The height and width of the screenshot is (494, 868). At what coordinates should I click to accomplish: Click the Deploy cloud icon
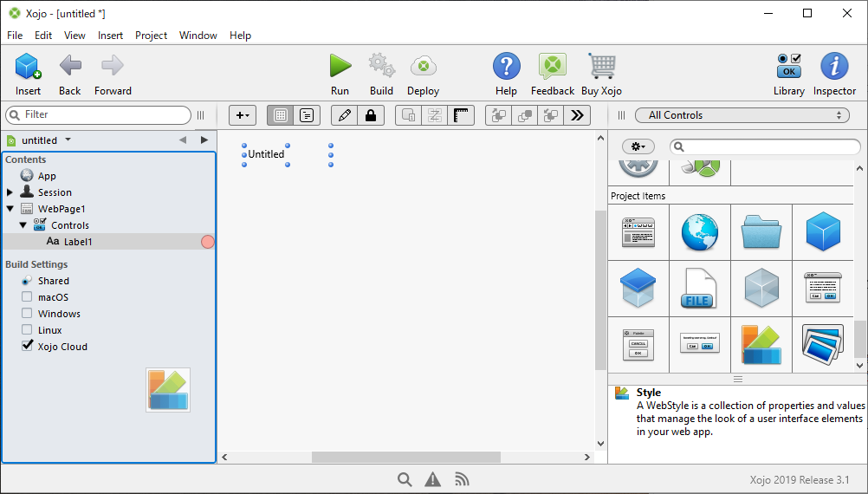(x=424, y=66)
